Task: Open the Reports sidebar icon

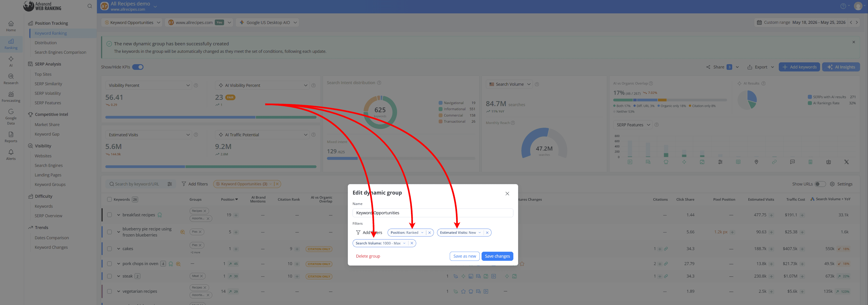Action: click(x=11, y=137)
